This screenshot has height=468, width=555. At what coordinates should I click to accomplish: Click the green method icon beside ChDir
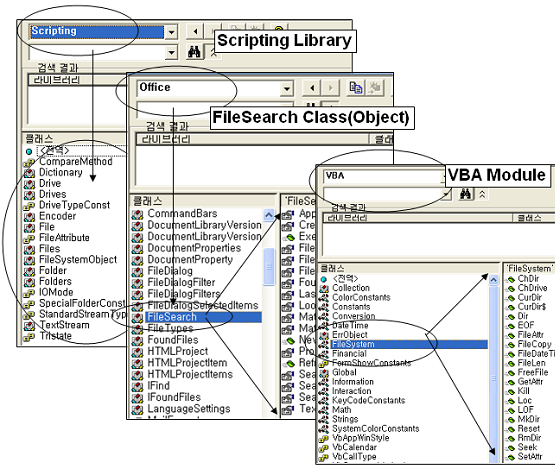pos(511,280)
